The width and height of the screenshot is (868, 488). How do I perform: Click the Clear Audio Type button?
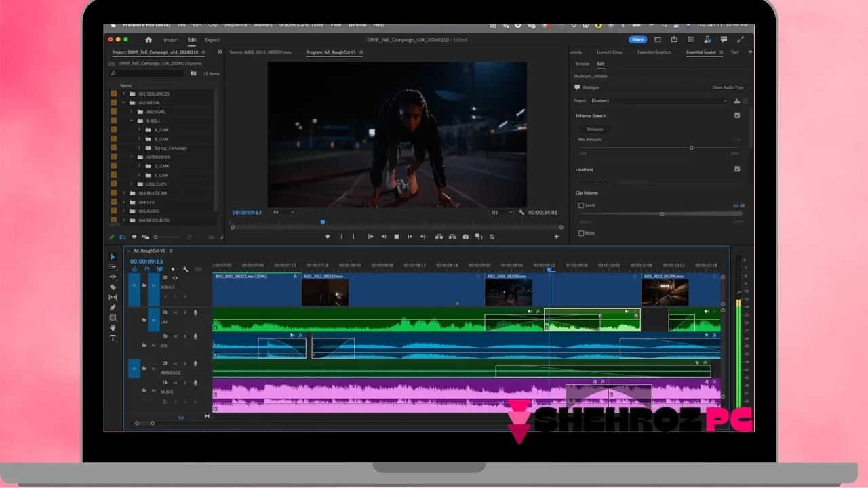(x=728, y=87)
